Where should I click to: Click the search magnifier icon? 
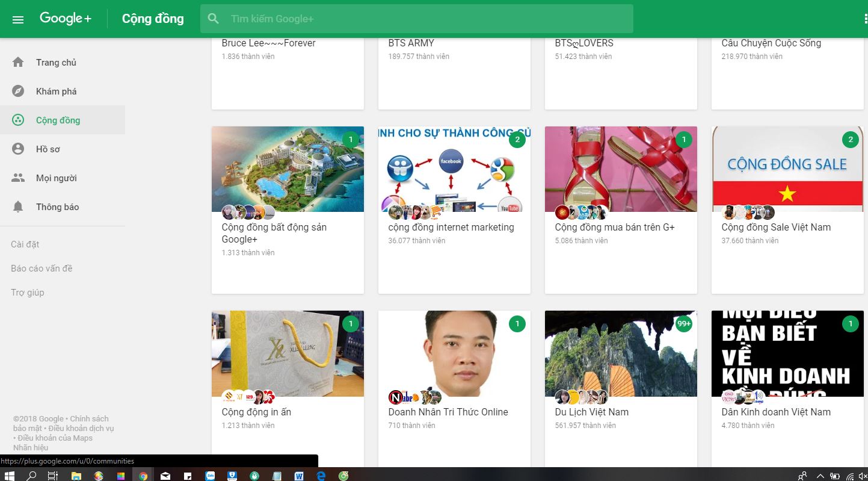[x=213, y=19]
